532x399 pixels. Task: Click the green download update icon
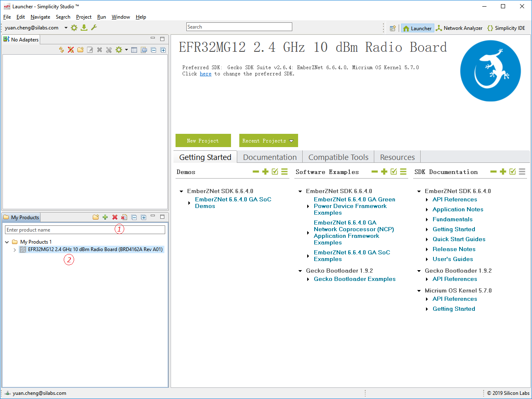pyautogui.click(x=84, y=28)
